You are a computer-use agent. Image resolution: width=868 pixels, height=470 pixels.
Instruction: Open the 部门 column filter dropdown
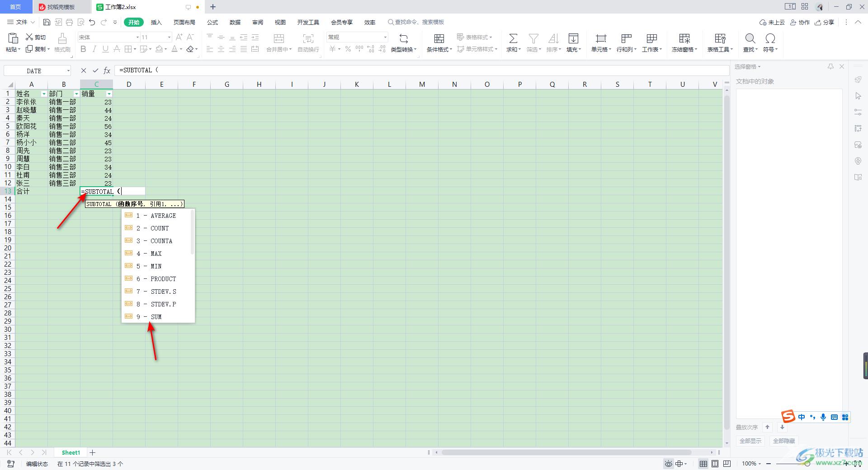coord(76,94)
